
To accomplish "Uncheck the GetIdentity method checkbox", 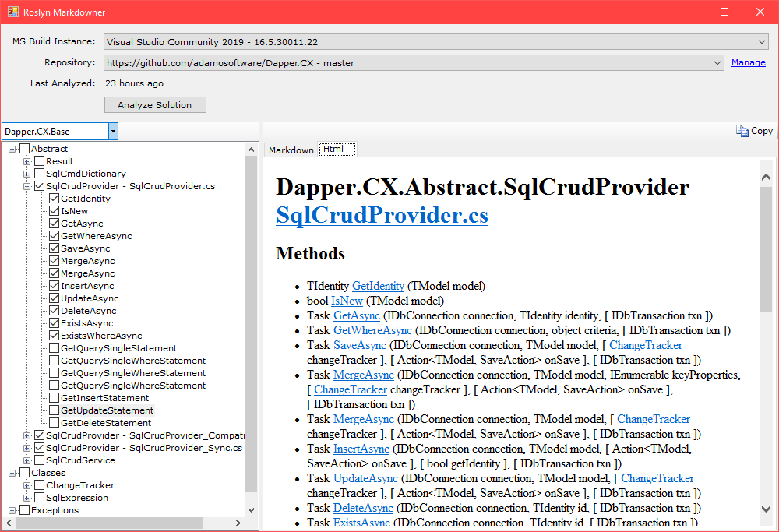I will point(54,199).
